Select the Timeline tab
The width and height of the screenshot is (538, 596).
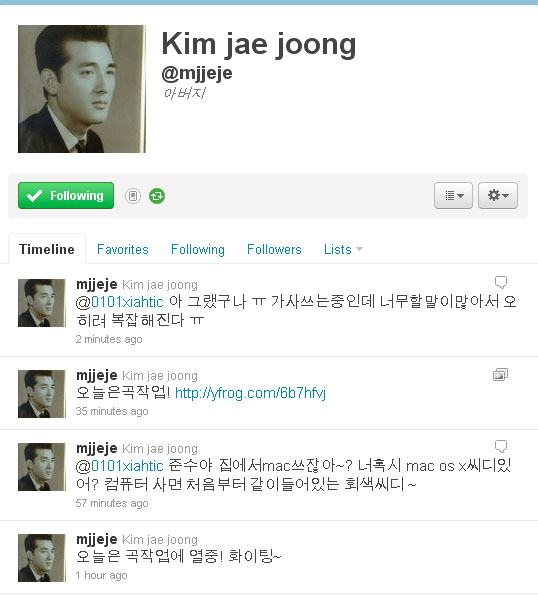pyautogui.click(x=47, y=249)
